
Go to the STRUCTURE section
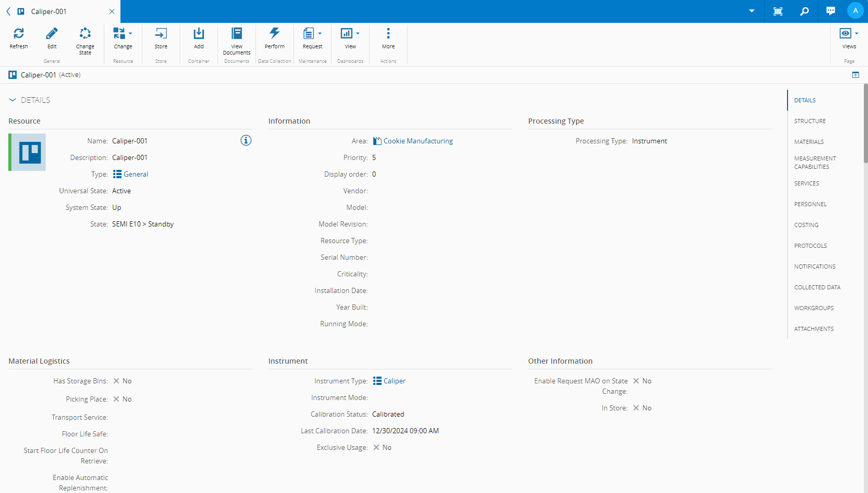810,121
